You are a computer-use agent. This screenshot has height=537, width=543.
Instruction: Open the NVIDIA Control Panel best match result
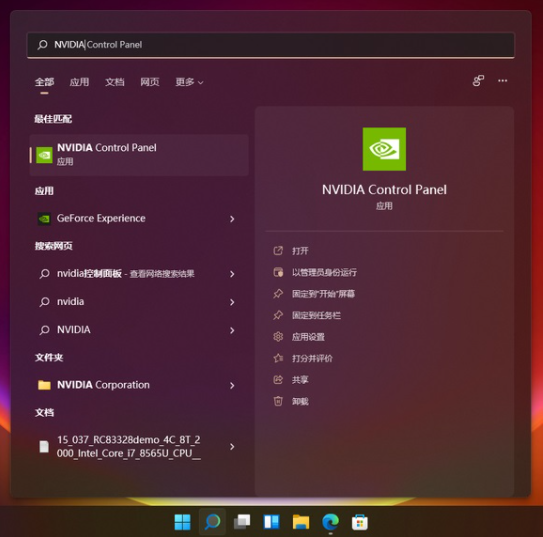pyautogui.click(x=139, y=155)
